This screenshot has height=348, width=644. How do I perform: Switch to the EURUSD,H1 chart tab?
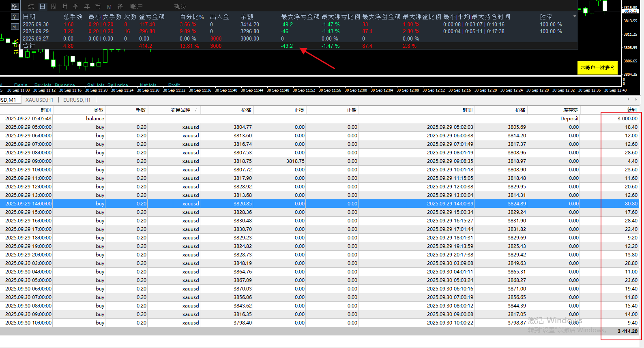click(x=77, y=100)
